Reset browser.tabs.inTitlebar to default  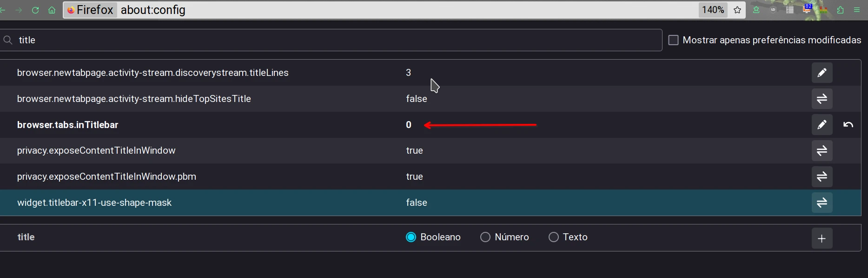(x=848, y=125)
